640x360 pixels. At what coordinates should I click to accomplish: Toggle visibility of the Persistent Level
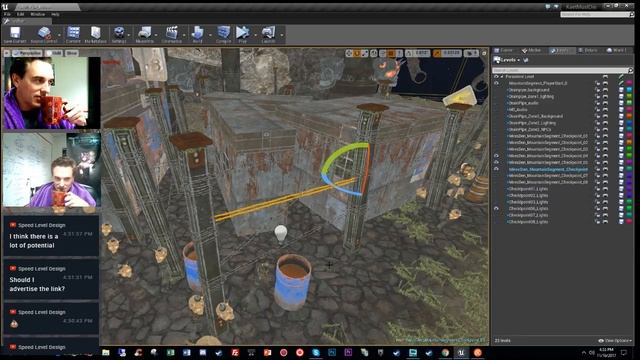(x=496, y=77)
